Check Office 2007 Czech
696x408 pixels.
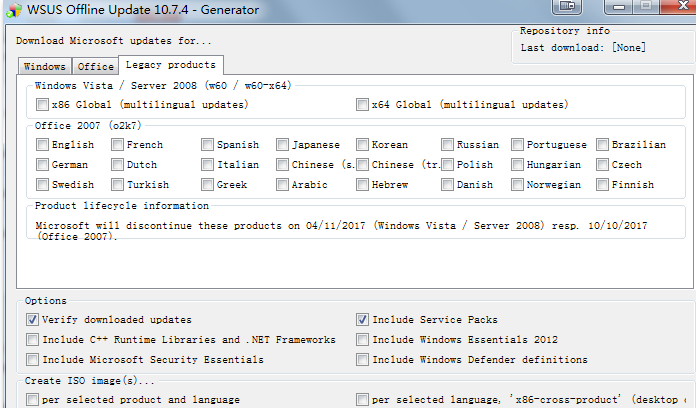[x=602, y=165]
